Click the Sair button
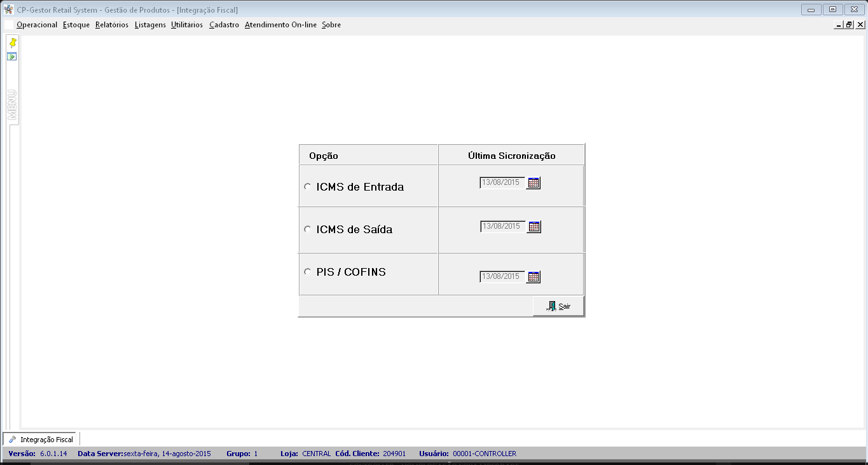This screenshot has width=868, height=465. pos(558,306)
